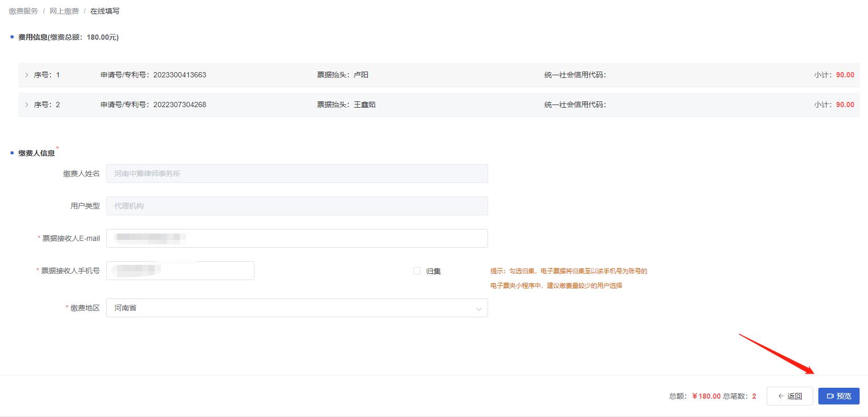Image resolution: width=868 pixels, height=417 pixels.
Task: Expand fee row 序号 1 chevron
Action: (x=27, y=75)
